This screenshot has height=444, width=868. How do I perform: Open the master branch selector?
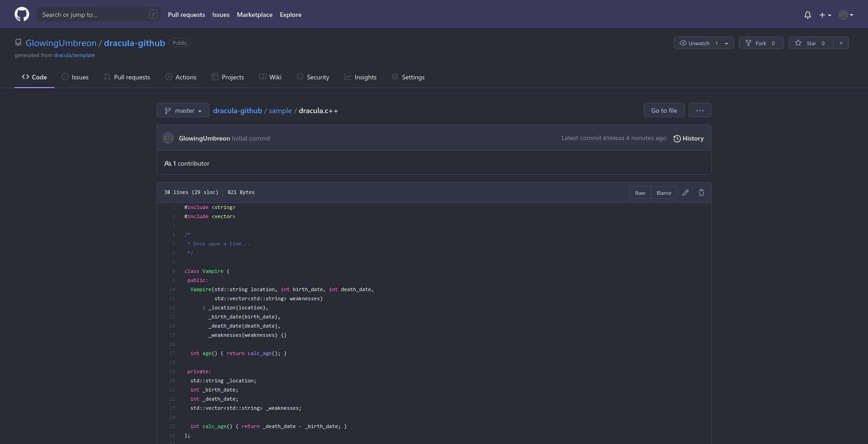click(x=183, y=110)
